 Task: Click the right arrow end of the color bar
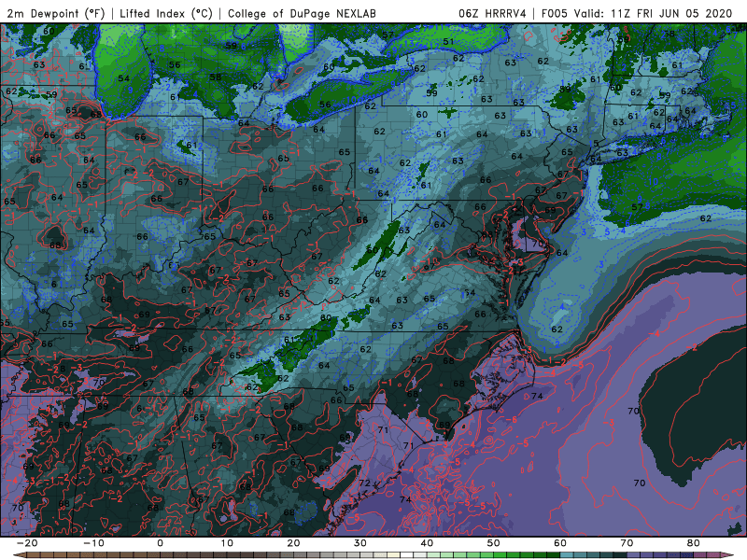[x=727, y=555]
